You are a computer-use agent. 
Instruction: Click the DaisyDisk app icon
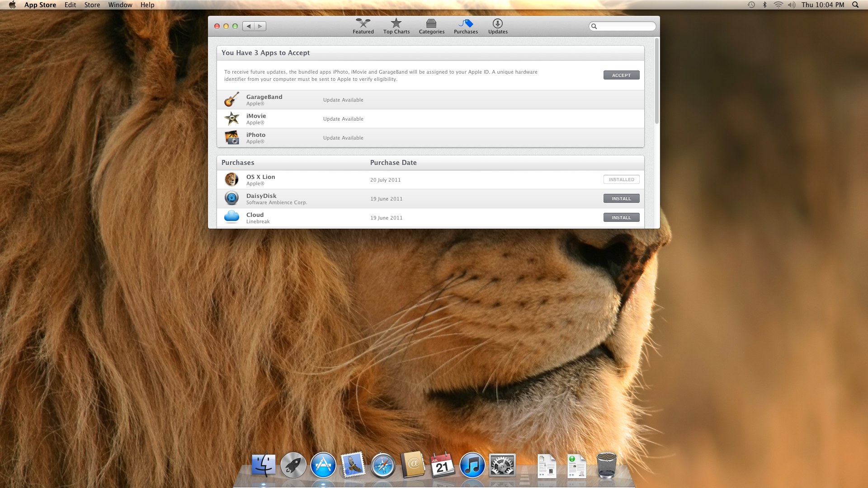pyautogui.click(x=231, y=198)
